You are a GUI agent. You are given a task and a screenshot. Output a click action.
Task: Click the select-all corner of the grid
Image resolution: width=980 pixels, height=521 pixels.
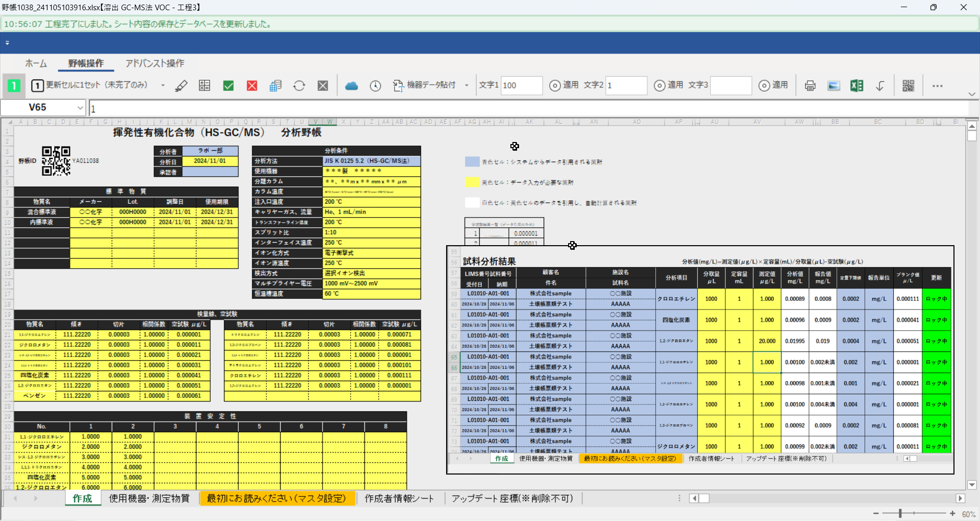(8, 122)
